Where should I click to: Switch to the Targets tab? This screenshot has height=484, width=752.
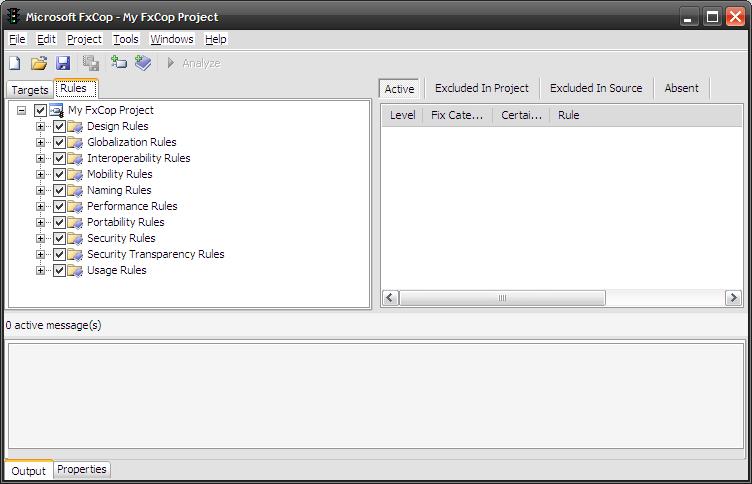coord(30,90)
